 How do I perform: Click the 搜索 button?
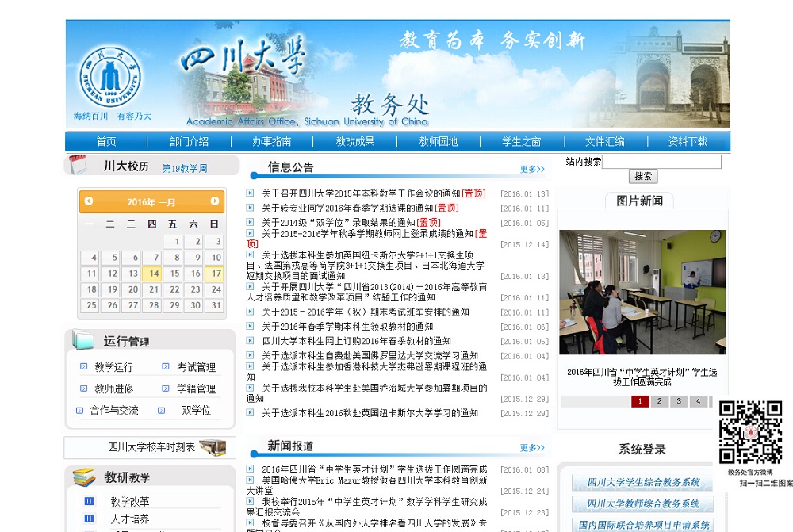[643, 176]
